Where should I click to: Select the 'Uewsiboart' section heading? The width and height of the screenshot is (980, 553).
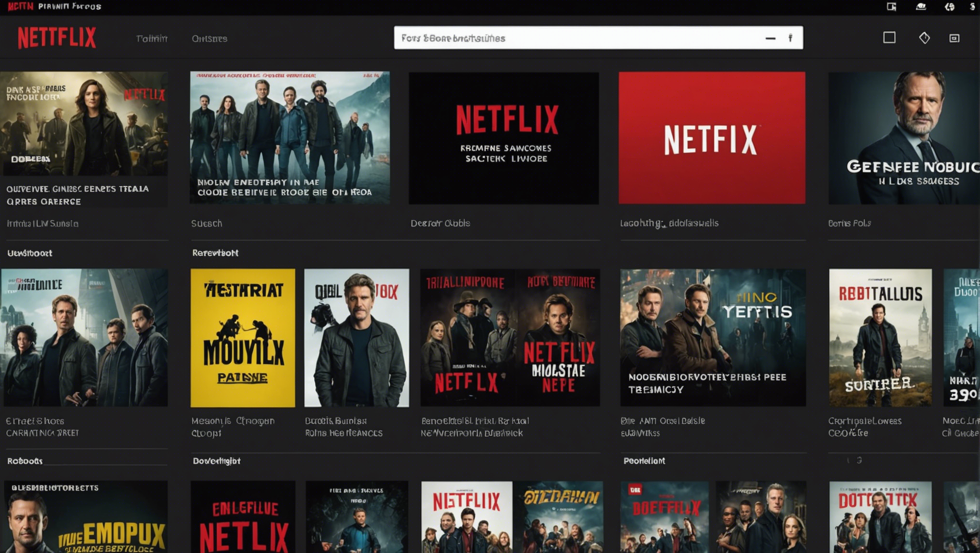[x=30, y=253]
